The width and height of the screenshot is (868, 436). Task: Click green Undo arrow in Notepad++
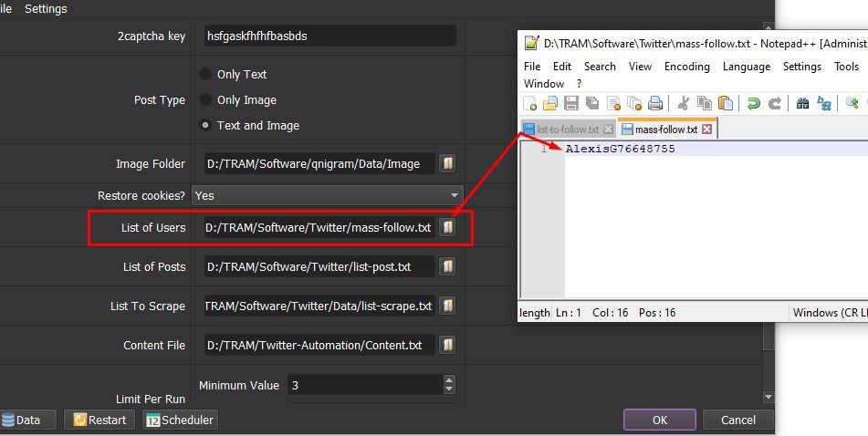pos(753,103)
